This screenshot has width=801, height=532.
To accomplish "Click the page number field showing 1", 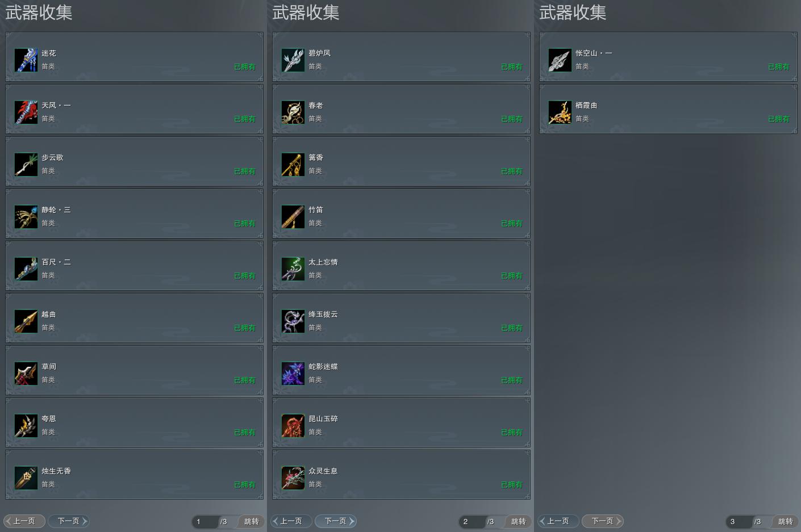I will point(205,521).
